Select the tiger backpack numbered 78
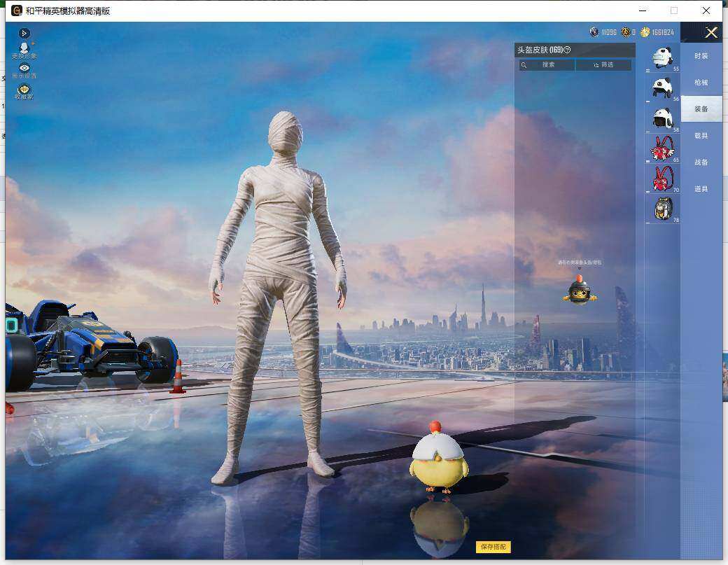 pos(662,209)
